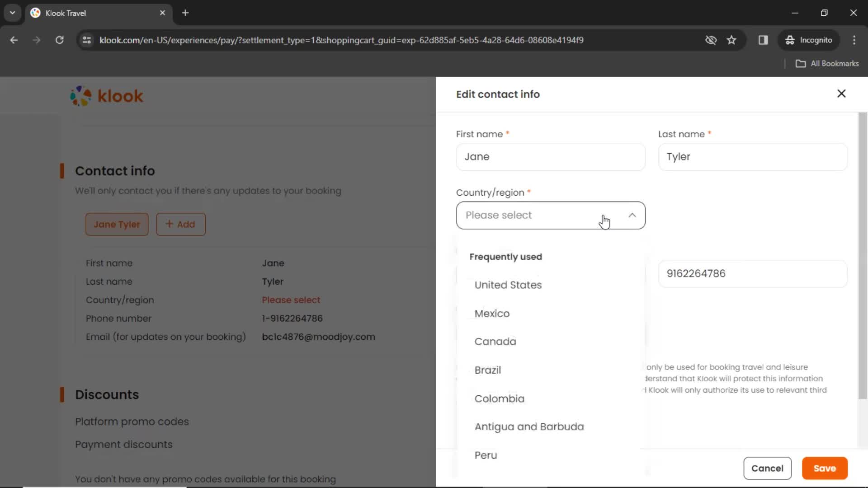This screenshot has width=868, height=488.
Task: Click the panel's vertical scrollbar
Action: [863, 255]
